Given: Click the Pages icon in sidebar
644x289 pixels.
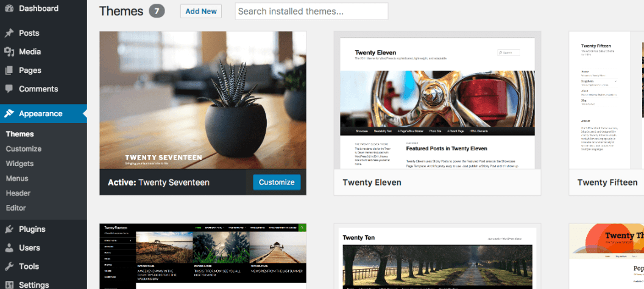Looking at the screenshot, I should point(9,71).
